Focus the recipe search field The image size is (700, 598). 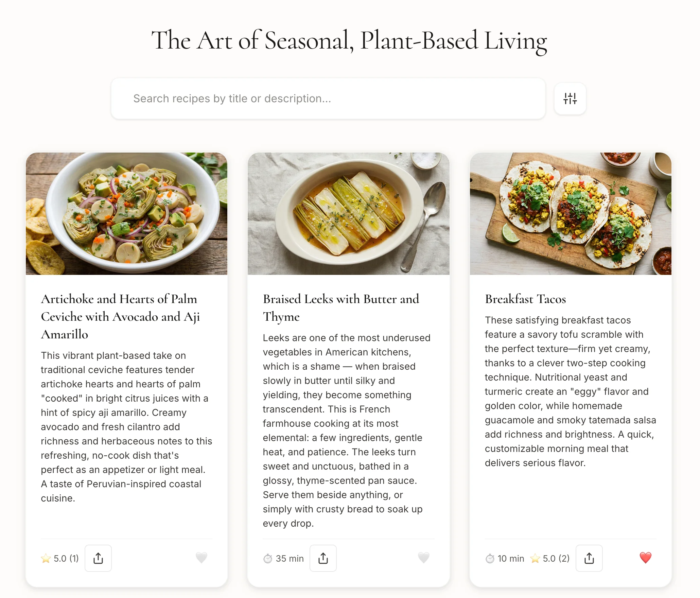click(x=328, y=99)
